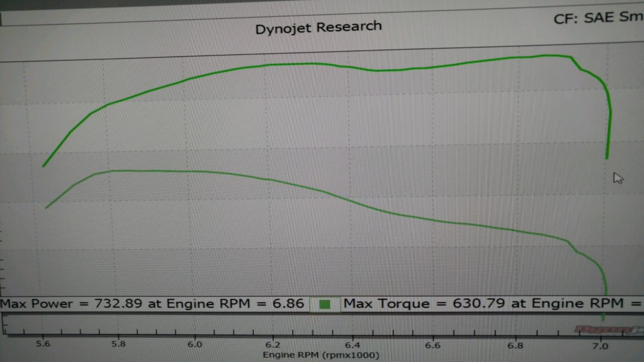
Task: Click the 6.2 tick on RPM axis
Action: 273,345
